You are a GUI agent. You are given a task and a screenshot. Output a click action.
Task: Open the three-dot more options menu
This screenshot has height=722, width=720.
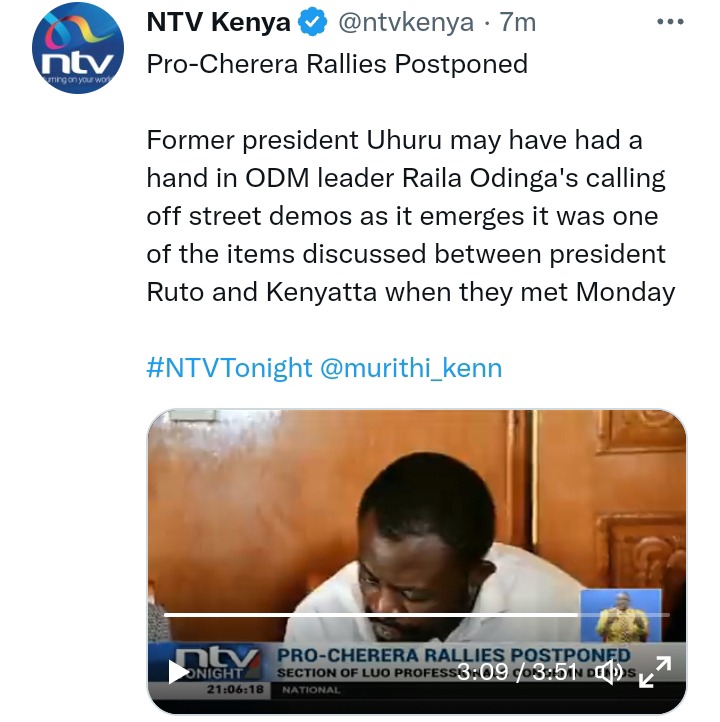670,22
